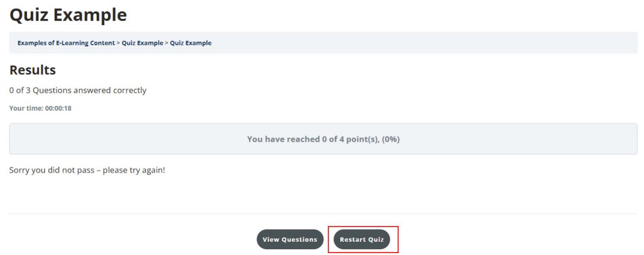Click the (0%) score percentage
This screenshot has height=255, width=644.
391,139
